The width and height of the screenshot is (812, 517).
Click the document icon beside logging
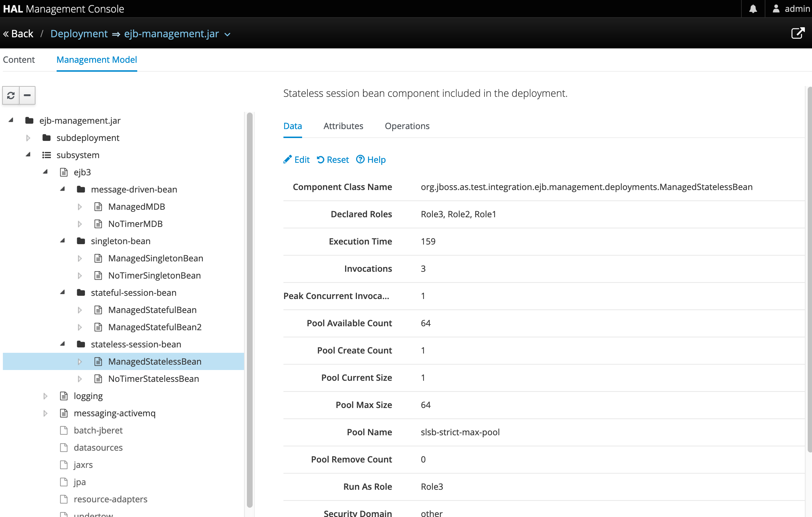click(x=64, y=396)
